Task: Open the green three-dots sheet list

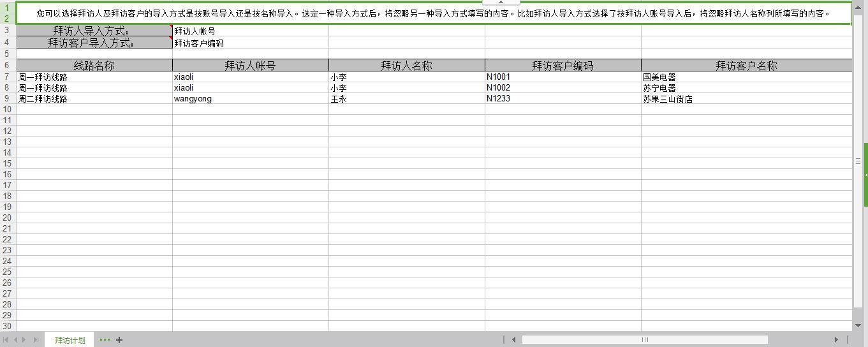Action: point(105,340)
